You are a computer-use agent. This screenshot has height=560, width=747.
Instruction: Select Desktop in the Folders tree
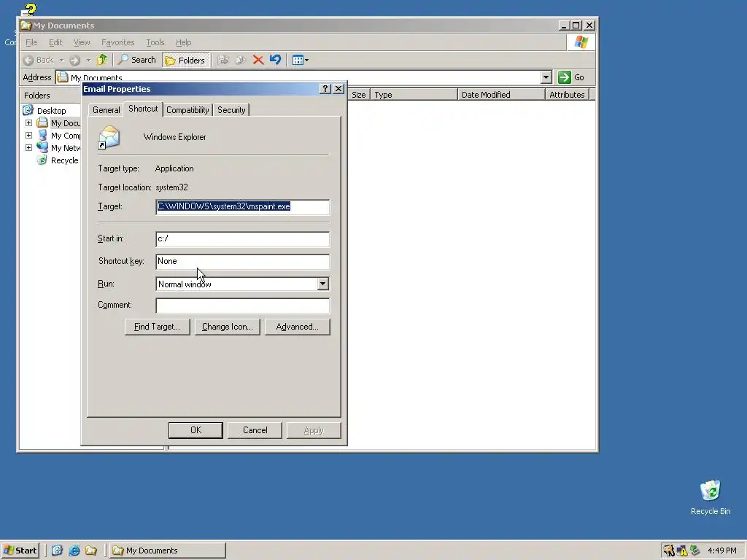[51, 111]
